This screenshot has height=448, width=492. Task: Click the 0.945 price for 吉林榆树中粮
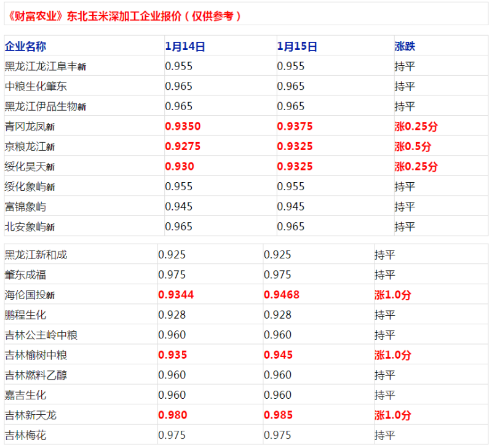coord(279,355)
